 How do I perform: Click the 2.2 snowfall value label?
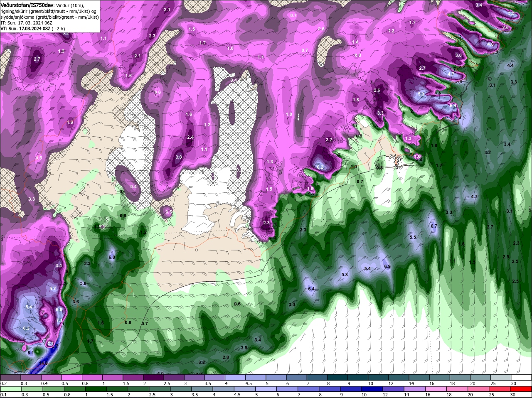tap(329, 140)
